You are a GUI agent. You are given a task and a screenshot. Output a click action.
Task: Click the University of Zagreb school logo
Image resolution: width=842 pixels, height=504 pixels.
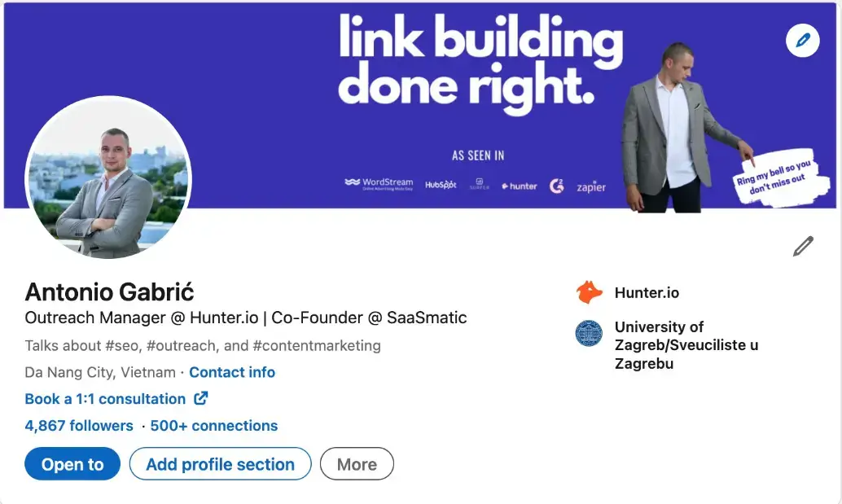tap(589, 335)
